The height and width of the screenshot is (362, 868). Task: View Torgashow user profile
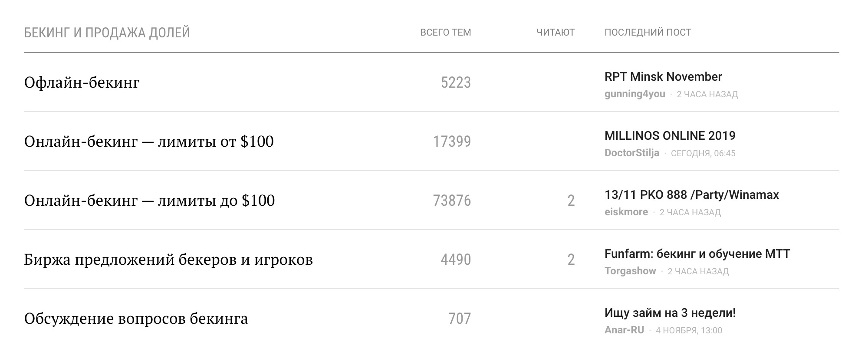point(630,271)
